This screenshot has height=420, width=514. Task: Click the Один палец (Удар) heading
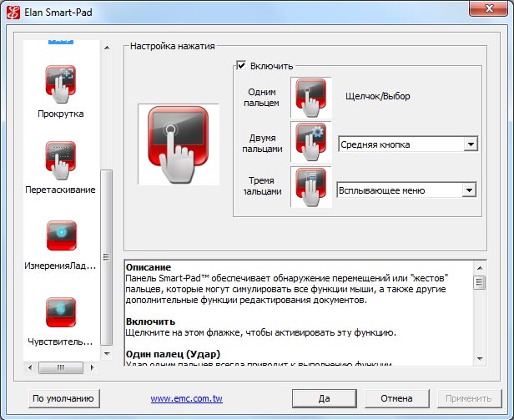click(x=173, y=354)
